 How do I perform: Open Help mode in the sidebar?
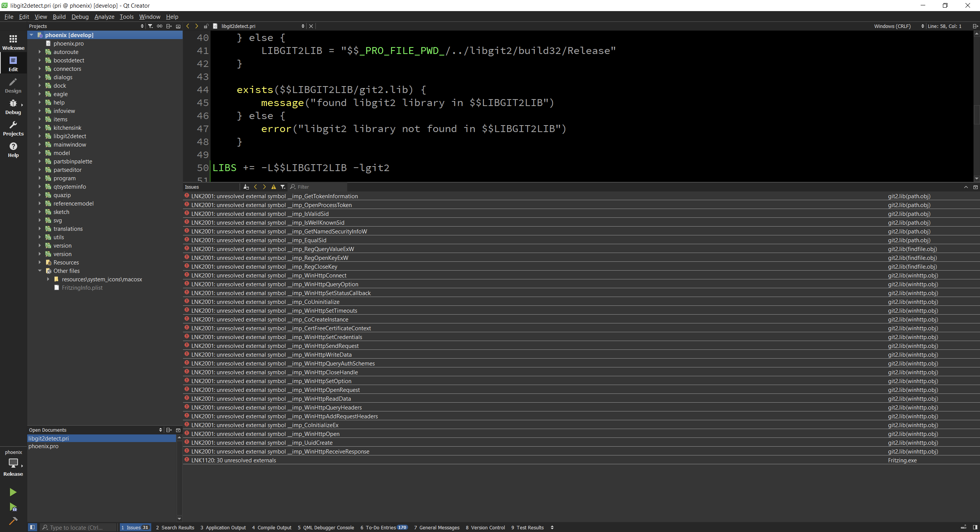tap(13, 150)
